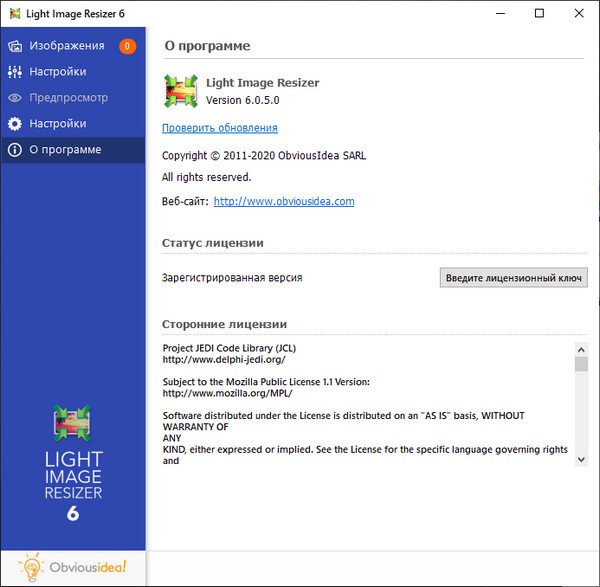Maximize the Light Image Resizer window
Screen dimensions: 600x587
(539, 13)
